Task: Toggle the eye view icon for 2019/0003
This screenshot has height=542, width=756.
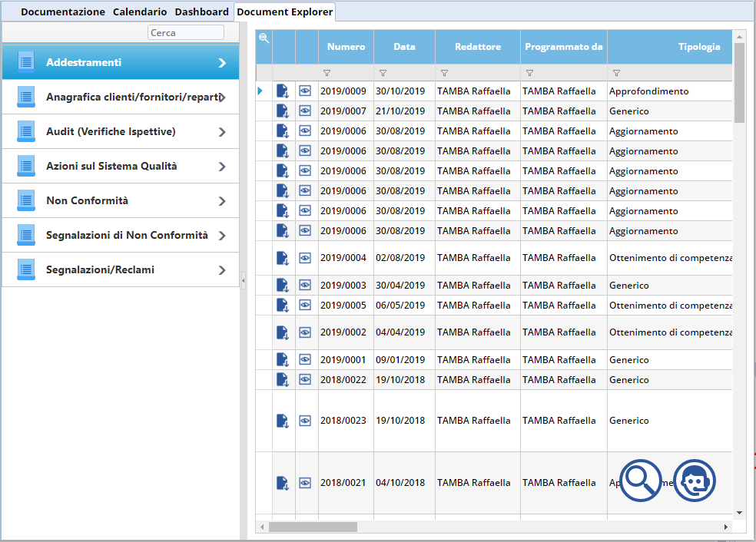Action: click(305, 286)
